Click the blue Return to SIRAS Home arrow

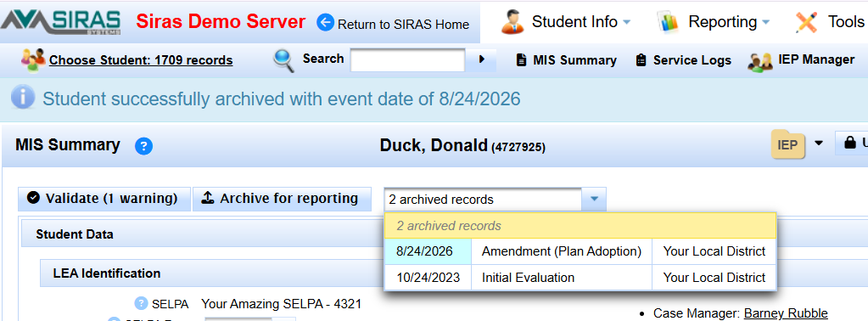click(x=326, y=23)
